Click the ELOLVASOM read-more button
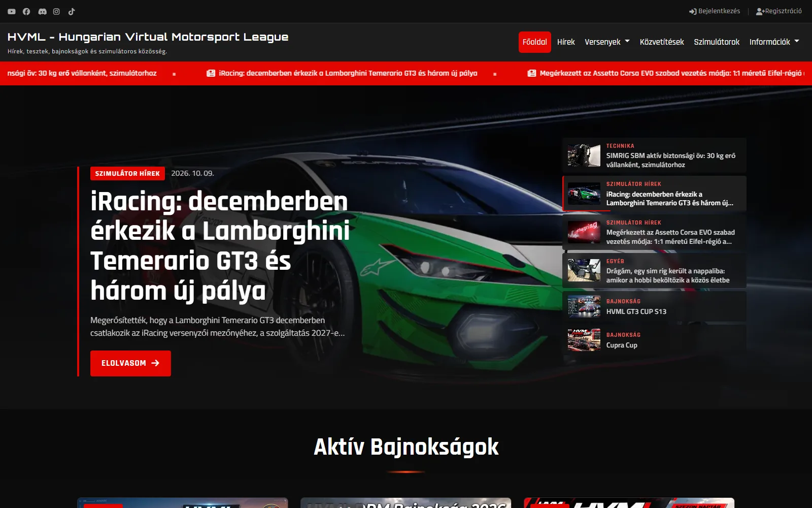 (130, 363)
